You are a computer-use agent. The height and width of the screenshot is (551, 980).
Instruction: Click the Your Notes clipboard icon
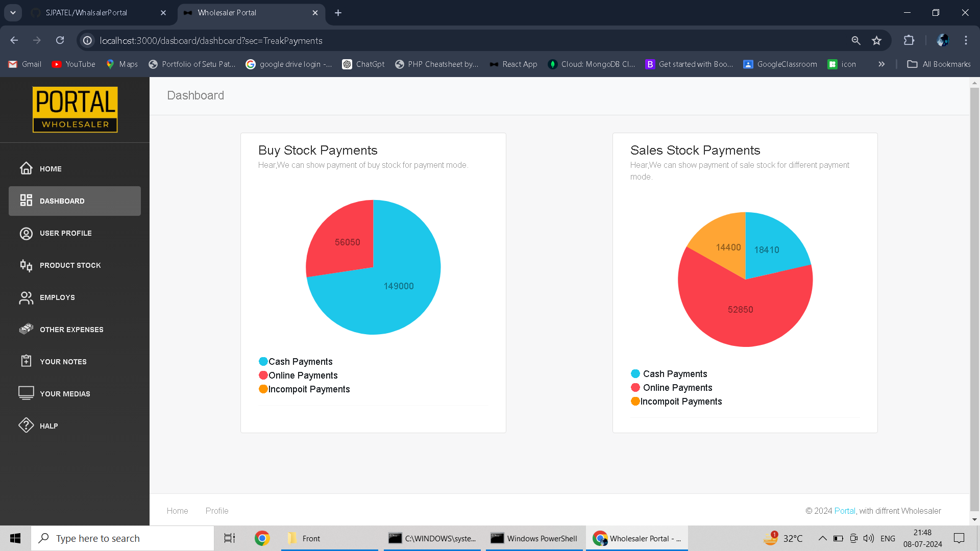26,361
